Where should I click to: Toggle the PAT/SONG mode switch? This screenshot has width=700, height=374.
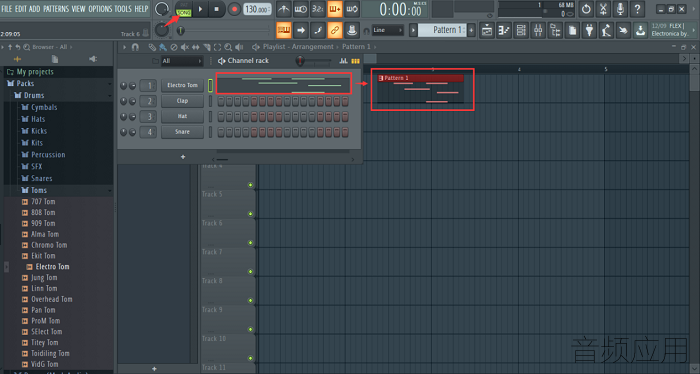pos(183,9)
